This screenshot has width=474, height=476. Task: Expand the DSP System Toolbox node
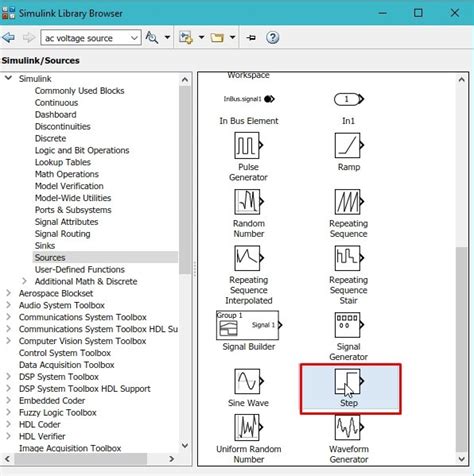pos(8,376)
